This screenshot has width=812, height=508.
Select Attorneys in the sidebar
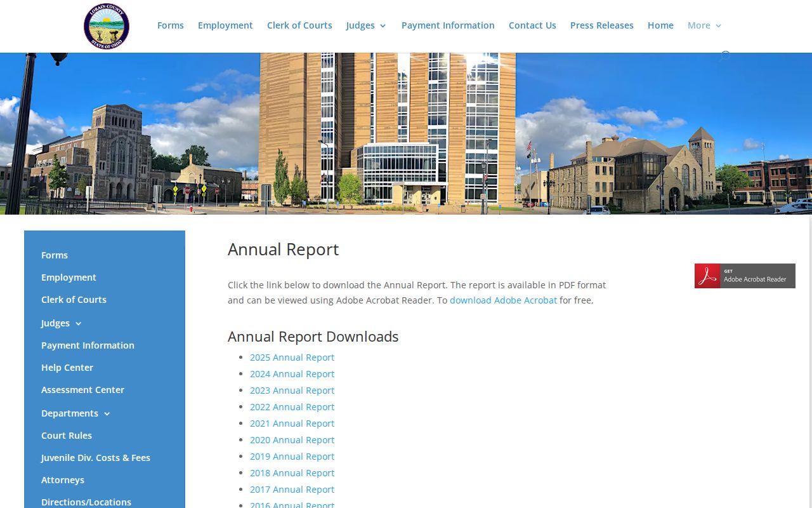(63, 480)
